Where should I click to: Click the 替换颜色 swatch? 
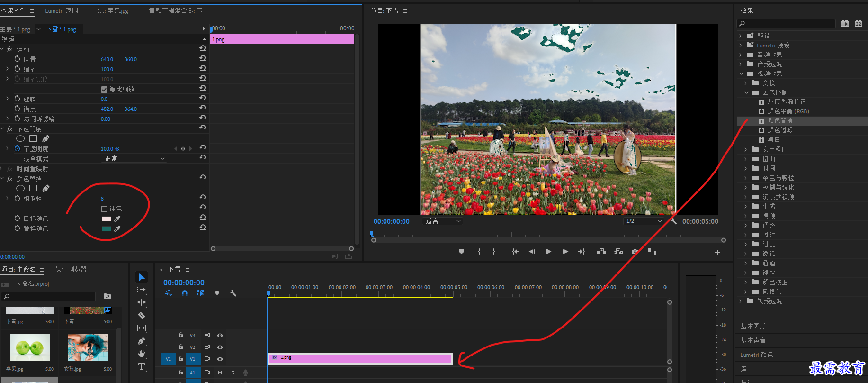coord(107,228)
